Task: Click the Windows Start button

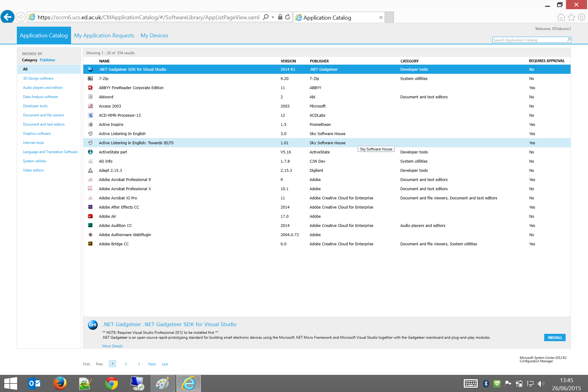Action: (11, 383)
